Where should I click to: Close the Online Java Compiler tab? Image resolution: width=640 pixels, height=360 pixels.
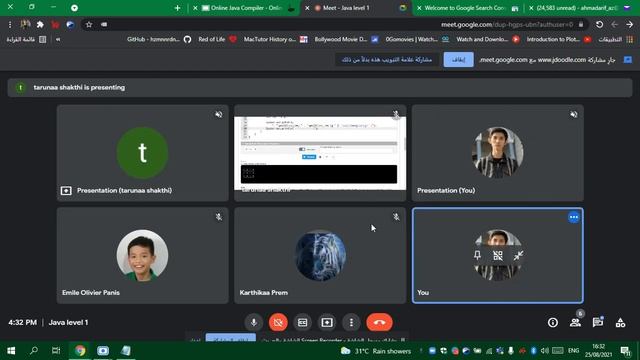point(195,8)
